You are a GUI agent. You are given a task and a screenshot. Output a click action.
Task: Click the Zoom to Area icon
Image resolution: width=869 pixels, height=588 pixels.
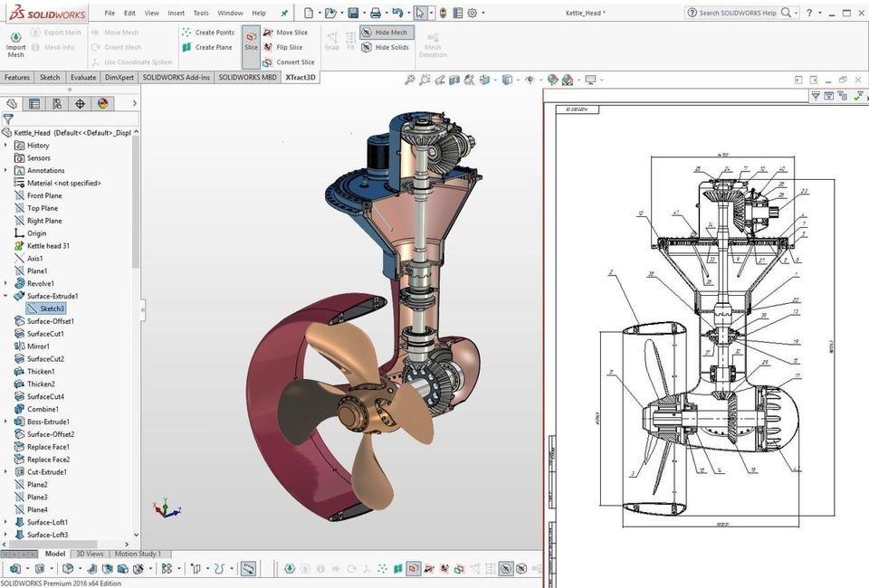click(x=425, y=80)
